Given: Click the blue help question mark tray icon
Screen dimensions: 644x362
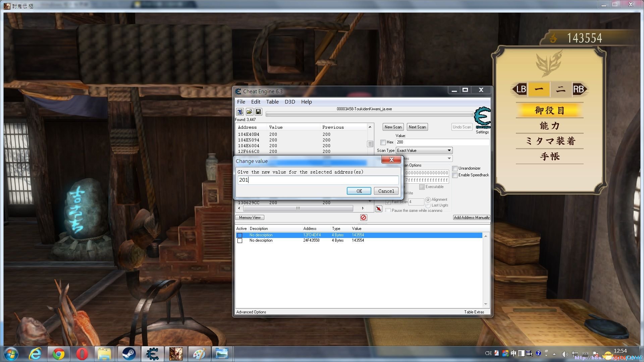Looking at the screenshot, I should [x=538, y=353].
